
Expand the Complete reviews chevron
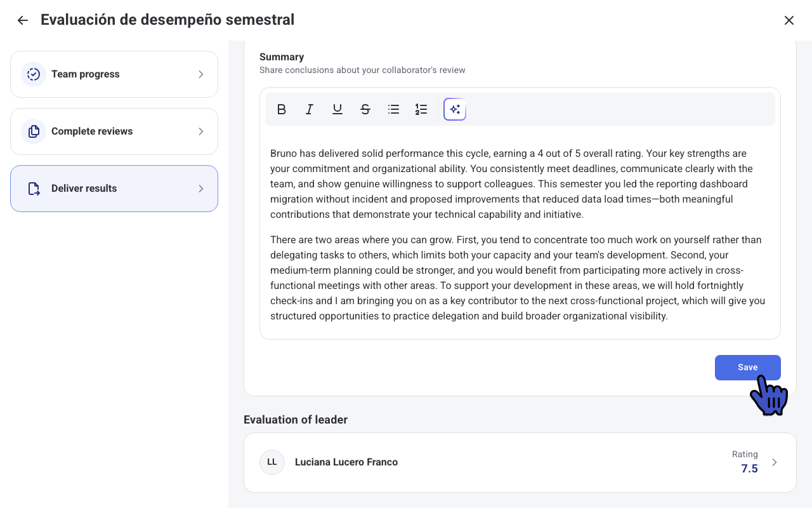coord(201,131)
